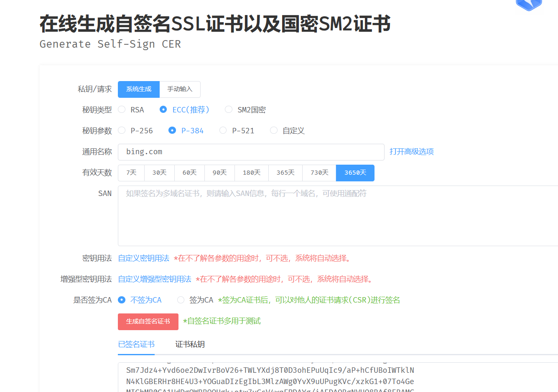Set validity to 7天
Viewport: 558px width, 392px height.
[x=131, y=173]
